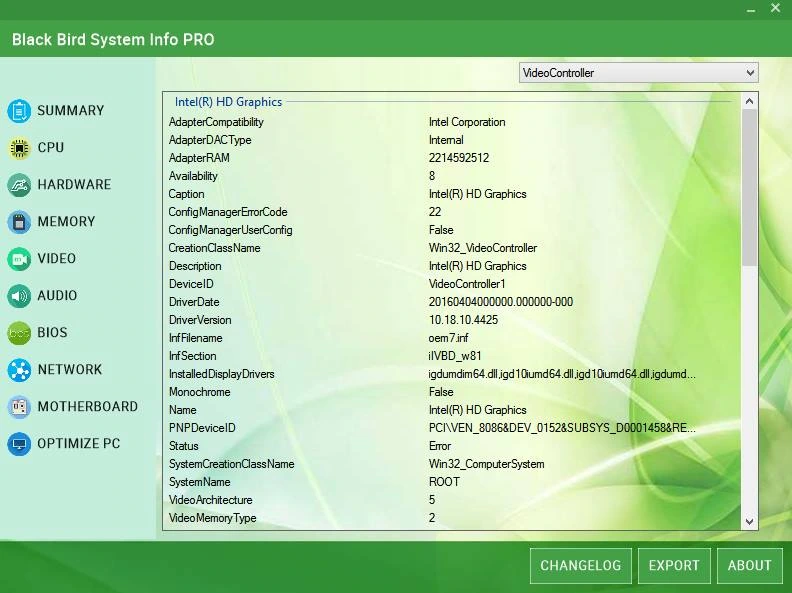
Task: Click the Black Bird System Info PRO title
Action: coord(113,39)
